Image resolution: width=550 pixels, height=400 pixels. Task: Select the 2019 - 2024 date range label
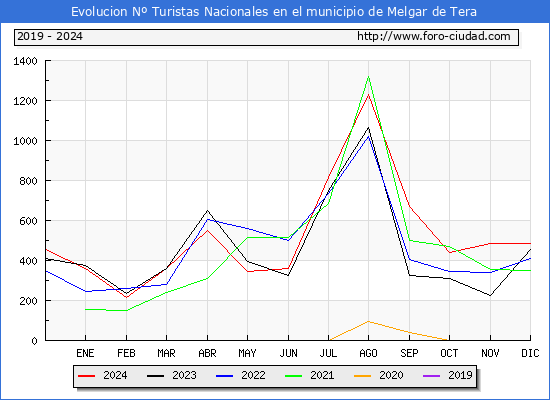tap(50, 36)
